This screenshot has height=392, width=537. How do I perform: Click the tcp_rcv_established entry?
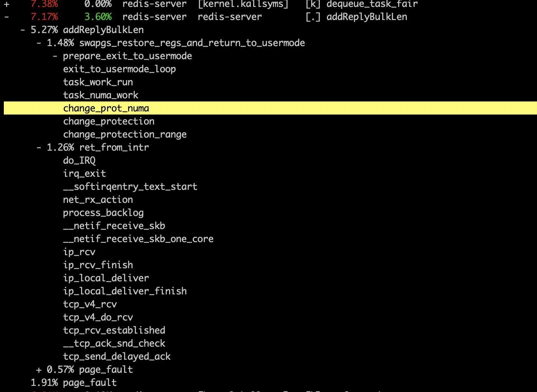114,331
